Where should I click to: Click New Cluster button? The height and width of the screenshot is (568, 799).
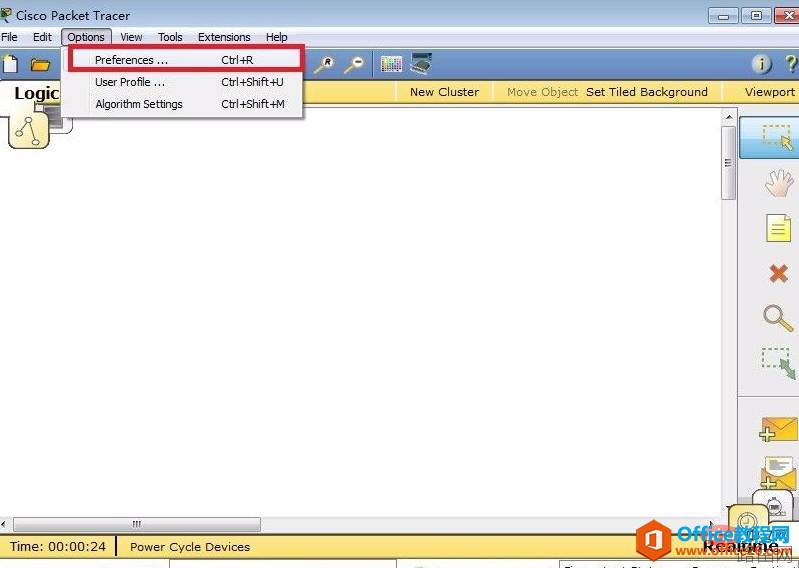[x=444, y=92]
